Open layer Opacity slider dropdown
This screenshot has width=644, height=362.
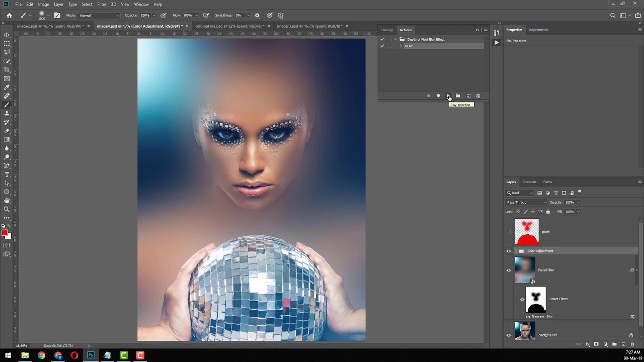click(578, 202)
